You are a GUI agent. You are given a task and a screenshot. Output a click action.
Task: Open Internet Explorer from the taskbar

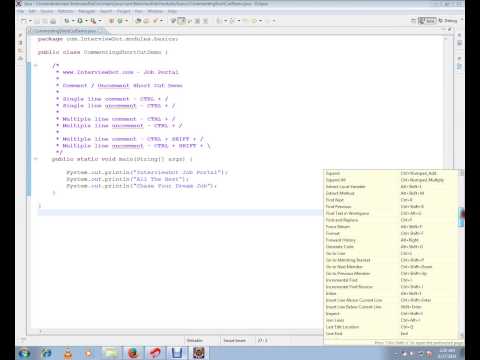[x=46, y=353]
